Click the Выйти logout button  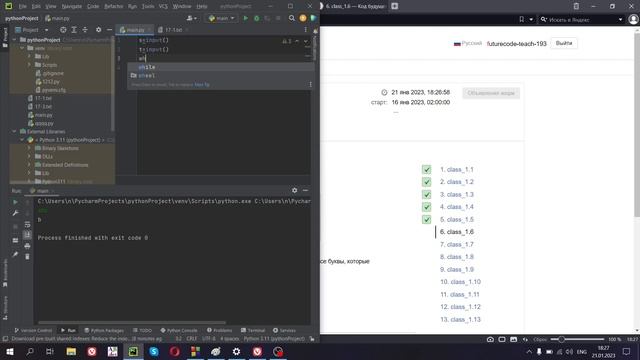[564, 43]
